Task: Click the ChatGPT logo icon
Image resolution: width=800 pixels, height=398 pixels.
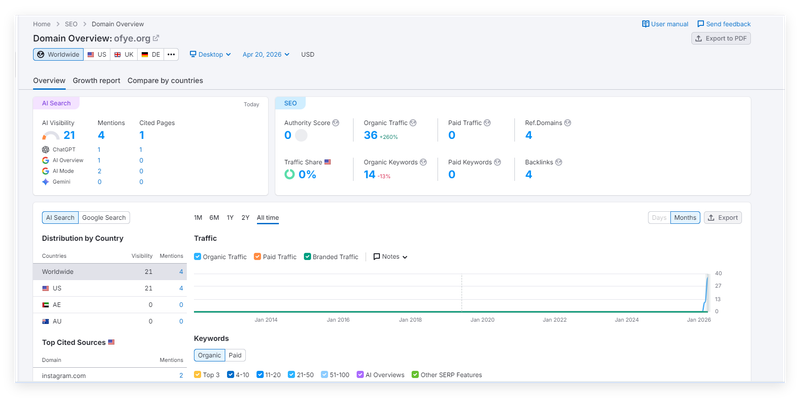Action: click(x=45, y=150)
